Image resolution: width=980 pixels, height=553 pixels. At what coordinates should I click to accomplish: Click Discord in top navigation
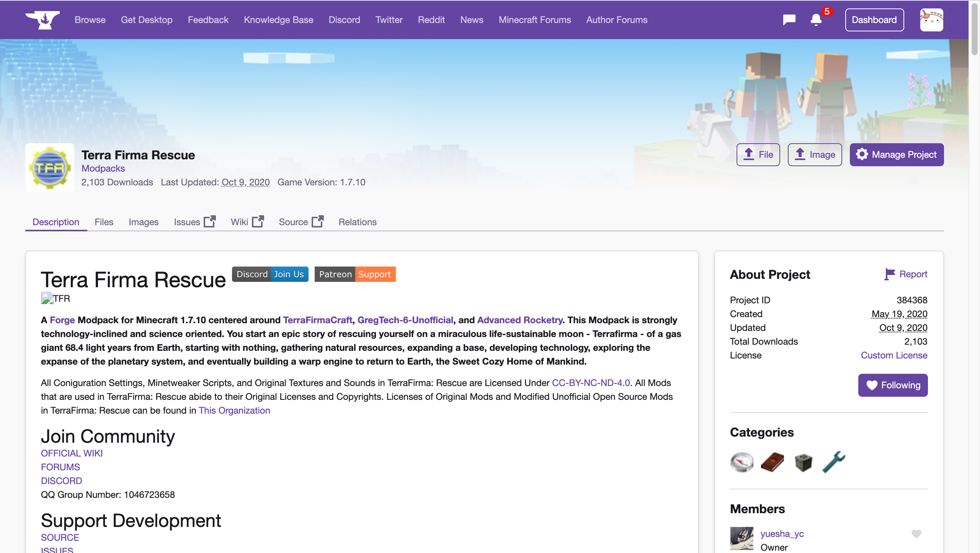click(344, 20)
